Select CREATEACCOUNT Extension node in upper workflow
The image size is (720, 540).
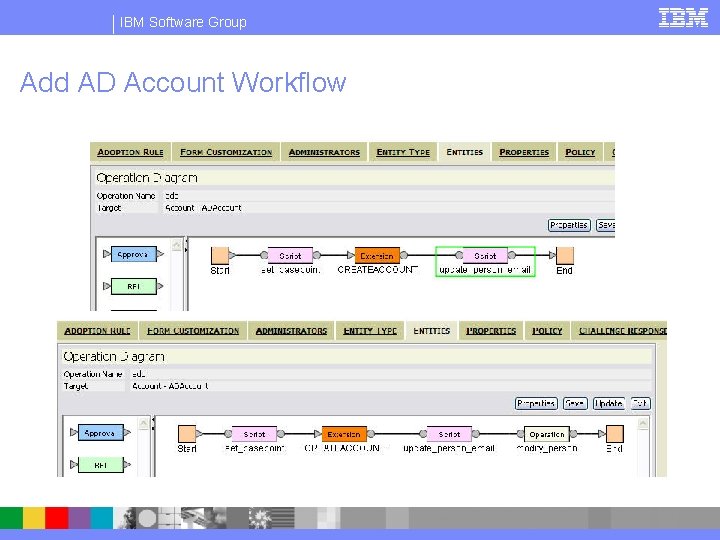click(377, 255)
